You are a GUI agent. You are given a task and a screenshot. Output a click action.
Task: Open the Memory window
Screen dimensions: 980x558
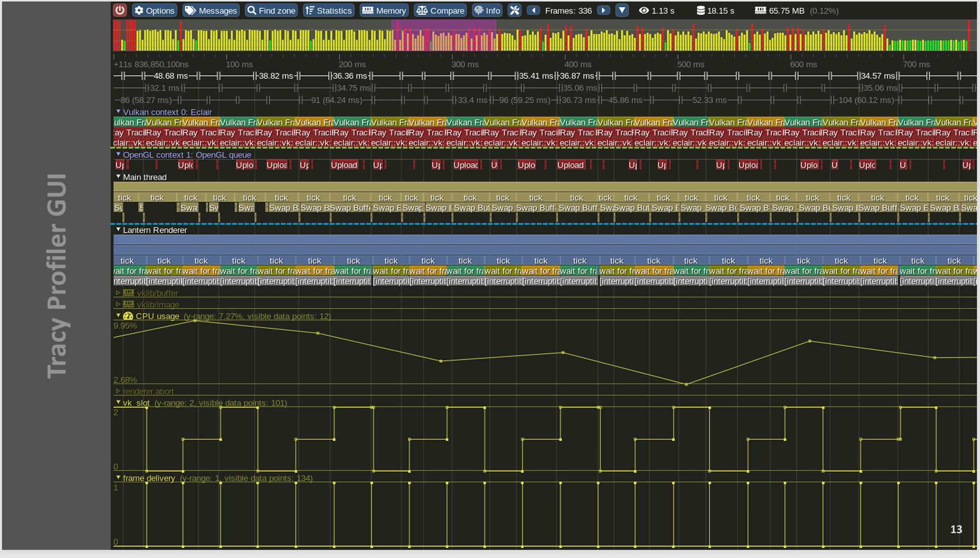pos(384,10)
